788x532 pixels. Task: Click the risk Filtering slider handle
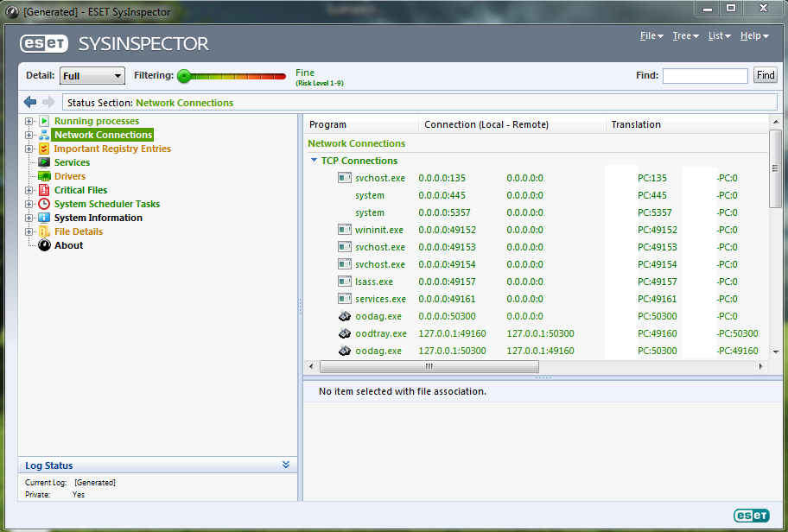(184, 76)
